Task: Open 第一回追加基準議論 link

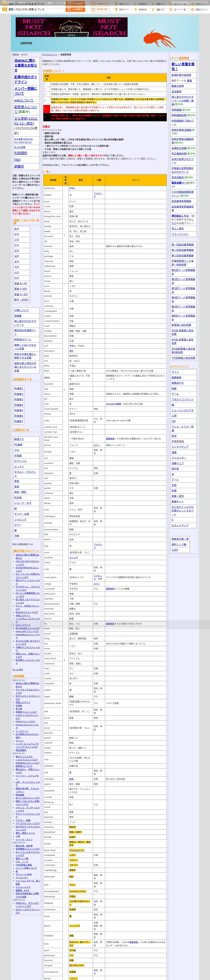Action: coord(183,245)
